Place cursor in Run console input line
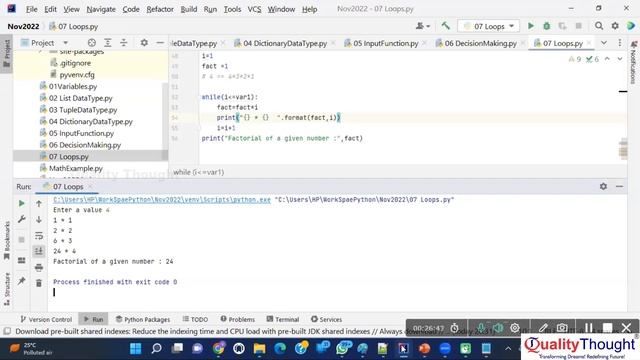 pyautogui.click(x=54, y=292)
